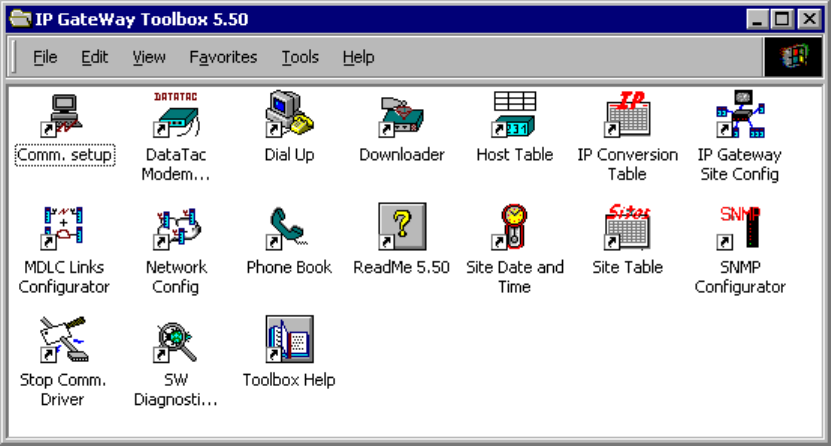Click the 'Comm. setup' label text

click(65, 155)
